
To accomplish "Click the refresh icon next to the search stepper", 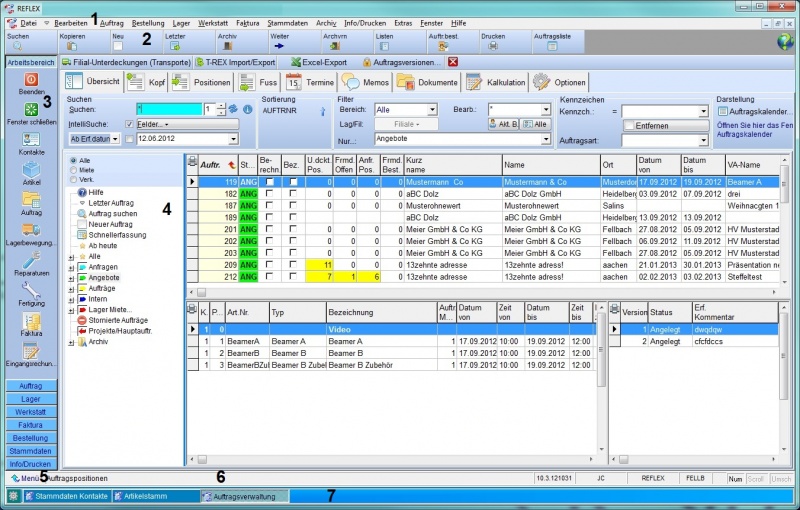I will pyautogui.click(x=234, y=110).
